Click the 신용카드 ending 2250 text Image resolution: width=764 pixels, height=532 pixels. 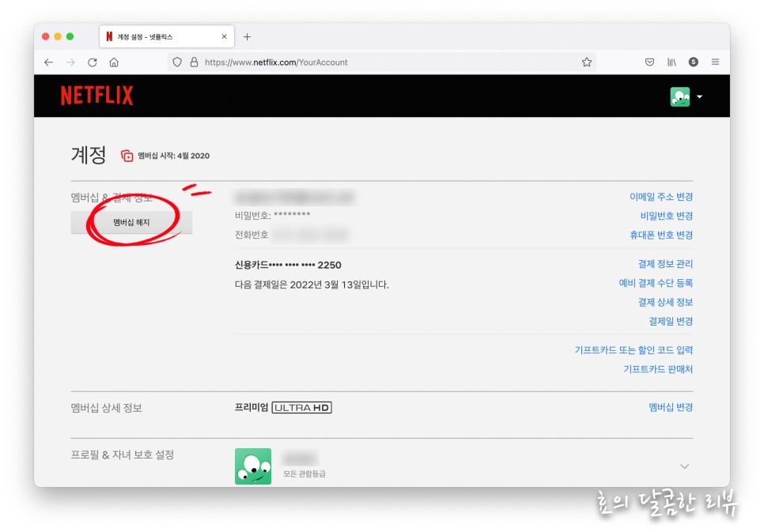(x=288, y=265)
